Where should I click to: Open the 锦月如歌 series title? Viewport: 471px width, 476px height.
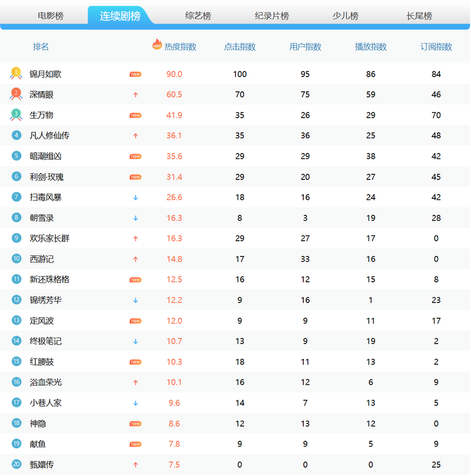(45, 74)
